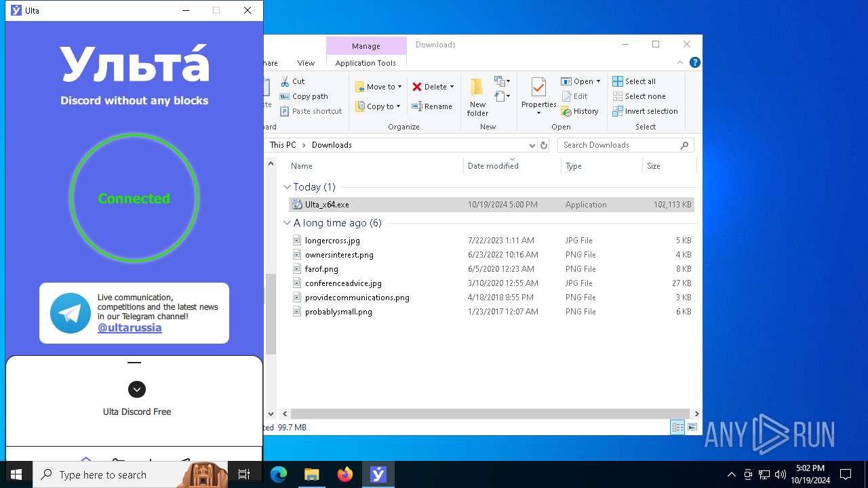Click the Search Downloads field
The width and height of the screenshot is (868, 488).
[x=625, y=145]
